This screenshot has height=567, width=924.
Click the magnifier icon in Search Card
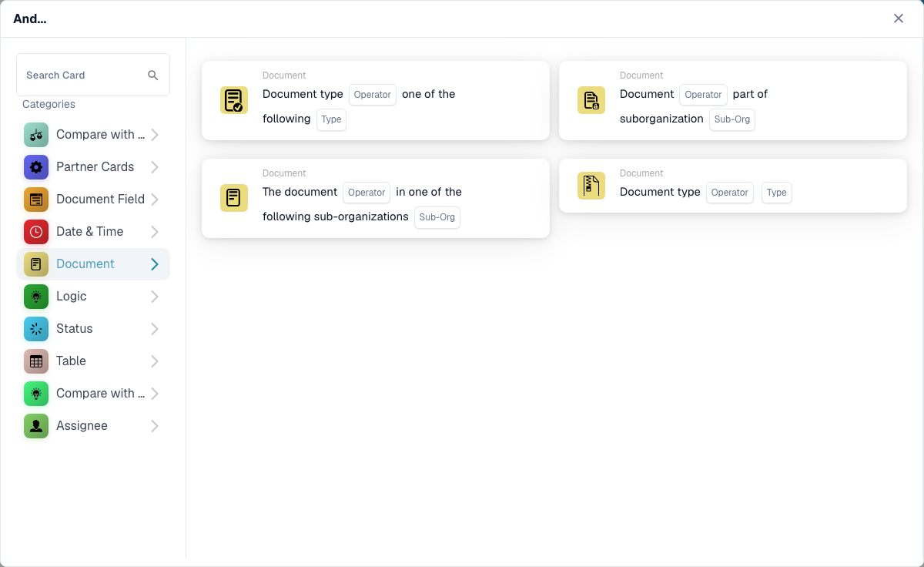coord(153,75)
